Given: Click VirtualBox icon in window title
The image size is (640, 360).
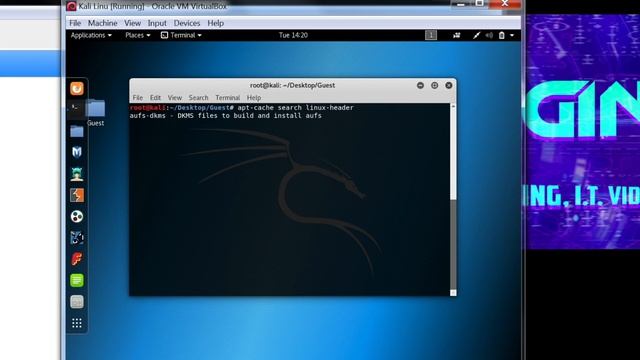Looking at the screenshot, I should [x=71, y=6].
